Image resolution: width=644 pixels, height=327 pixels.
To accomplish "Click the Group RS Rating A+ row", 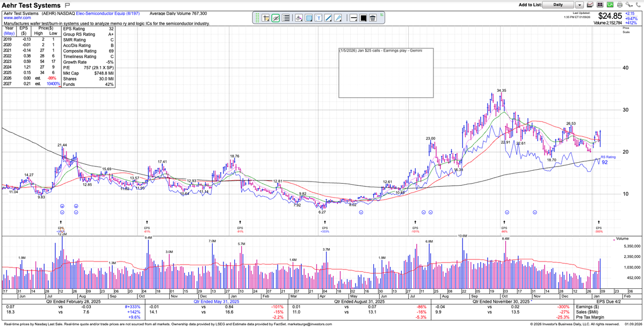I will 88,34.
